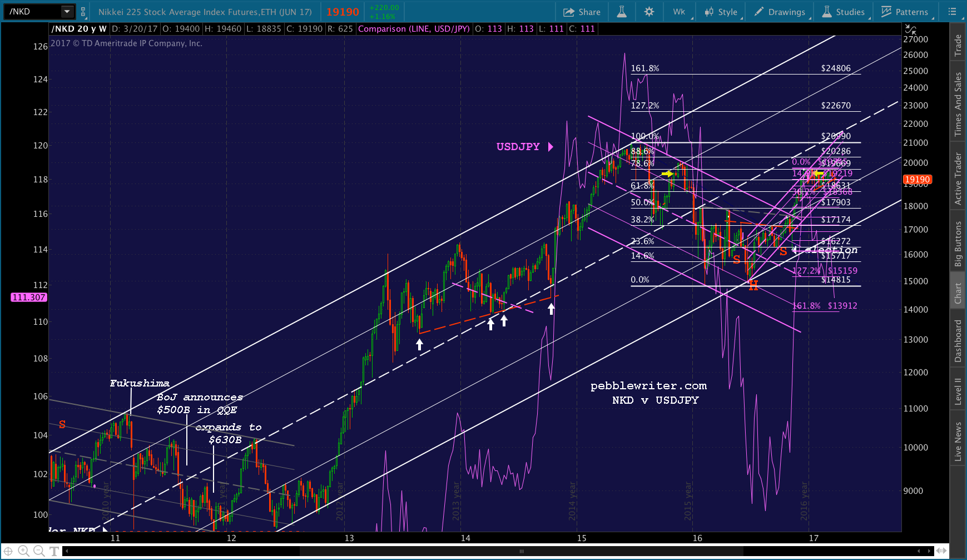
Task: Click the scrollbar right arrow at chart bottom
Action: 929,552
